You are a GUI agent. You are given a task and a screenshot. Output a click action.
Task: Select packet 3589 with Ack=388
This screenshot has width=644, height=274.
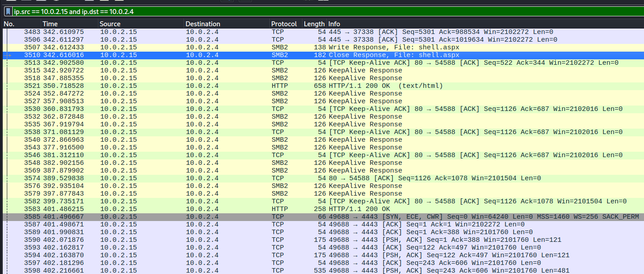point(323,232)
